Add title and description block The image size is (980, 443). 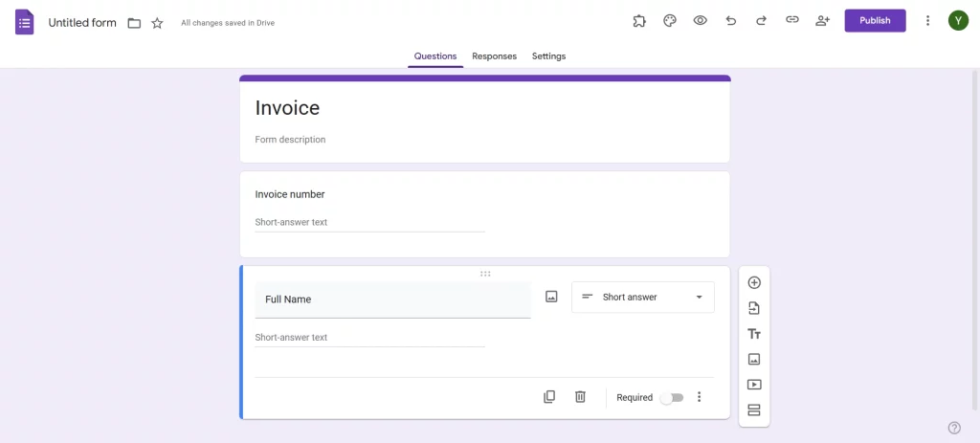754,334
